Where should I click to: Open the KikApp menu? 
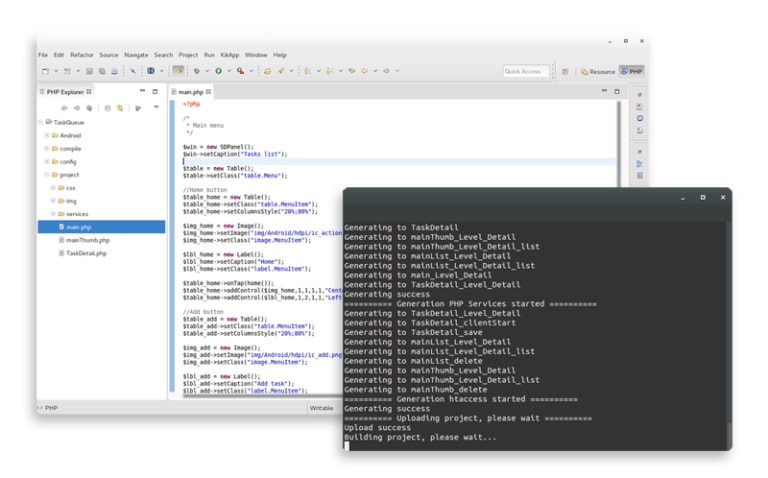pos(230,55)
